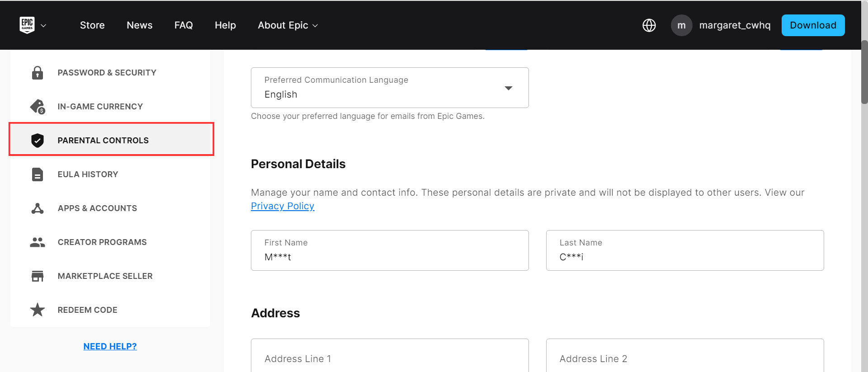Click the Redeem Code star icon
The width and height of the screenshot is (868, 372).
click(38, 310)
